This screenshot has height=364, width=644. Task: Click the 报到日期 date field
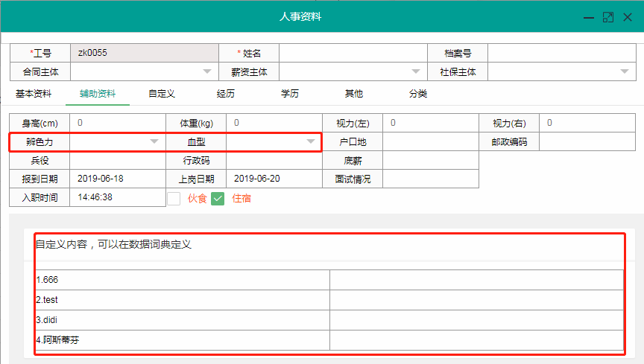(x=117, y=179)
